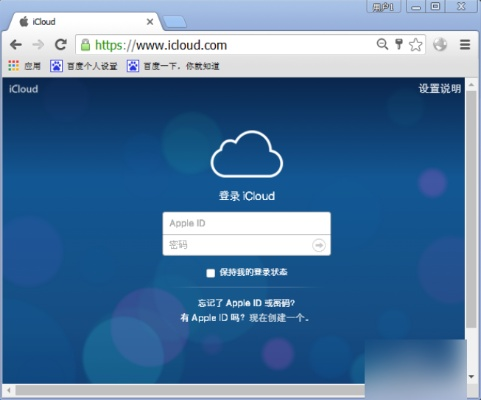Screen dimensions: 481x400
Task: Maximize the browser window
Action: 435,7
